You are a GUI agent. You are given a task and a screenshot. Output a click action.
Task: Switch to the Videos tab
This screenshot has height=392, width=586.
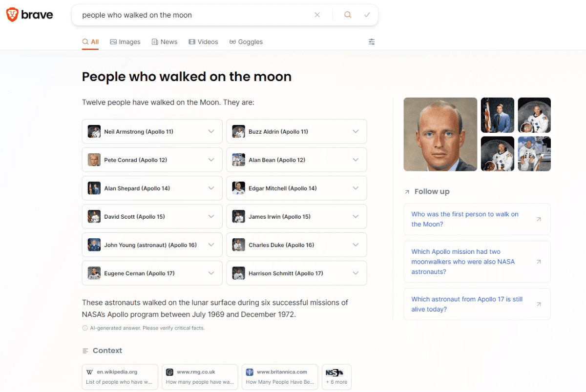coord(203,42)
